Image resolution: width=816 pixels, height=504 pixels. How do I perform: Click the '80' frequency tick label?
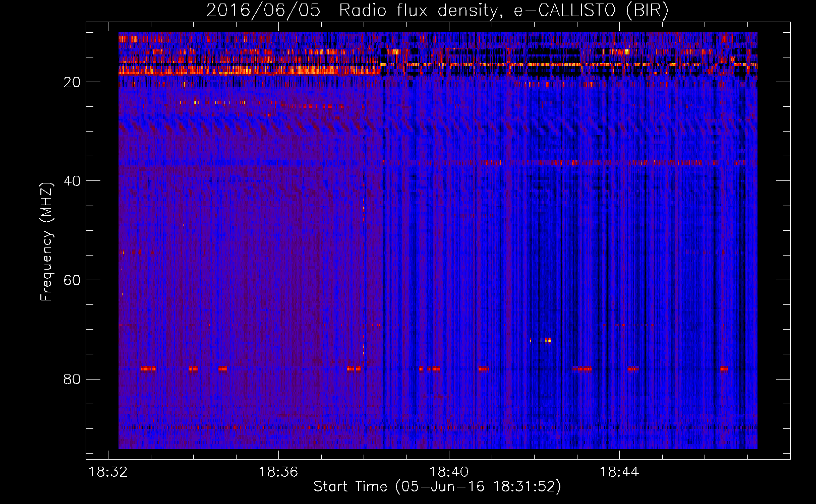pos(72,379)
